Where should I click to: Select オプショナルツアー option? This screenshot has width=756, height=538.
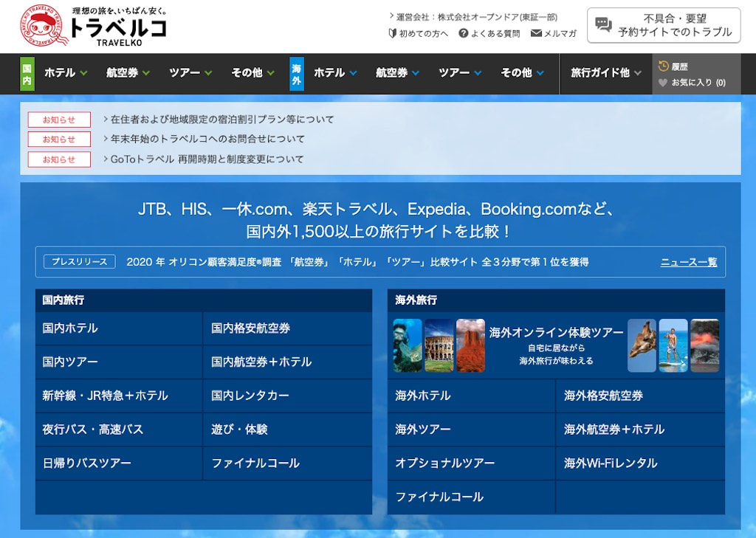click(472, 463)
